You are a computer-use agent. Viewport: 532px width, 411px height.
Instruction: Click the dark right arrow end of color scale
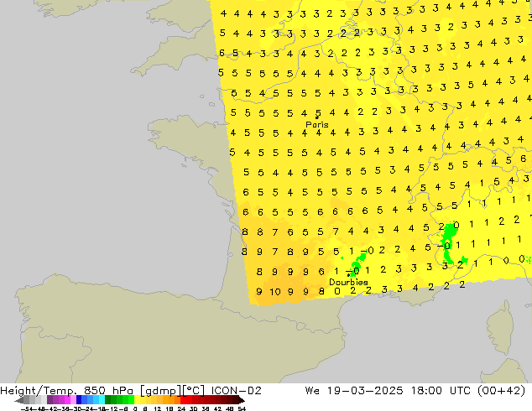pyautogui.click(x=242, y=400)
